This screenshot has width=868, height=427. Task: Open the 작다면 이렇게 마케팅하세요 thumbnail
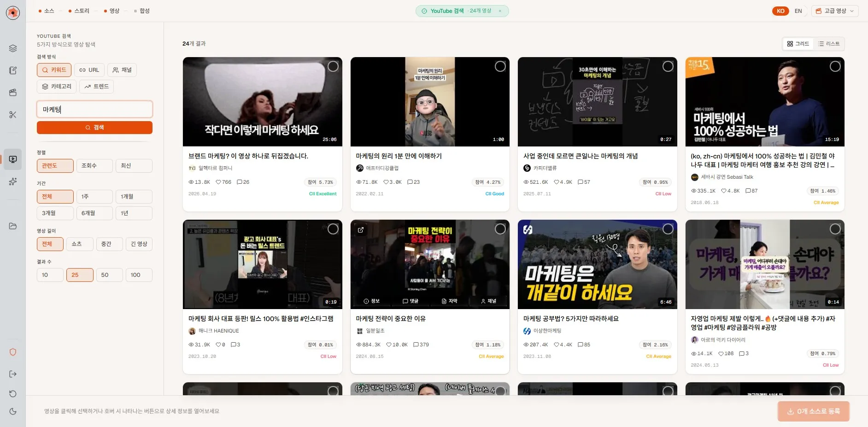click(262, 102)
